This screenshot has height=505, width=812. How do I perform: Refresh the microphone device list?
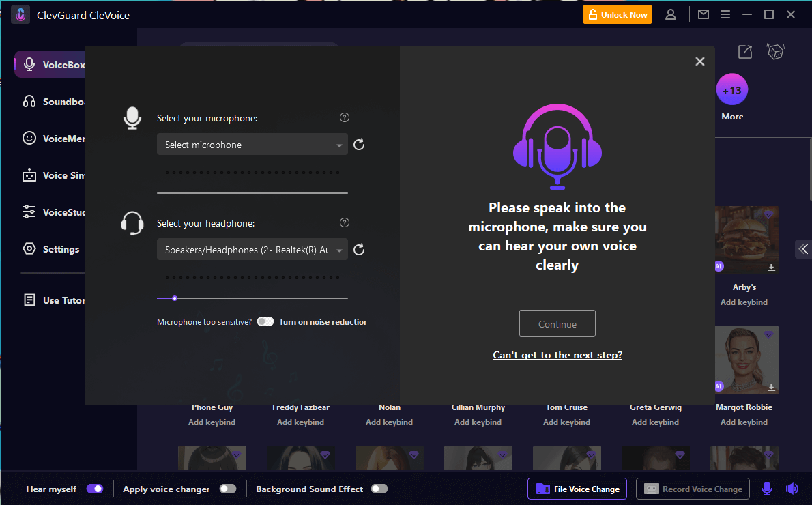[359, 145]
